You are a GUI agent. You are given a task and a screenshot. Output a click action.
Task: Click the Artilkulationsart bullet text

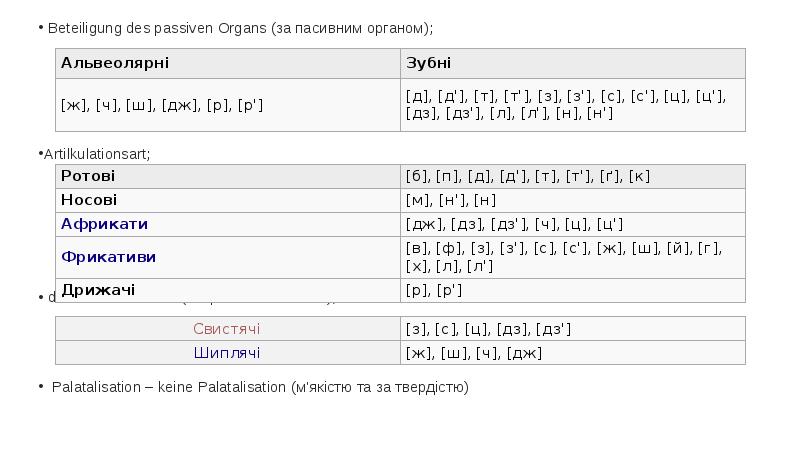coord(97,154)
